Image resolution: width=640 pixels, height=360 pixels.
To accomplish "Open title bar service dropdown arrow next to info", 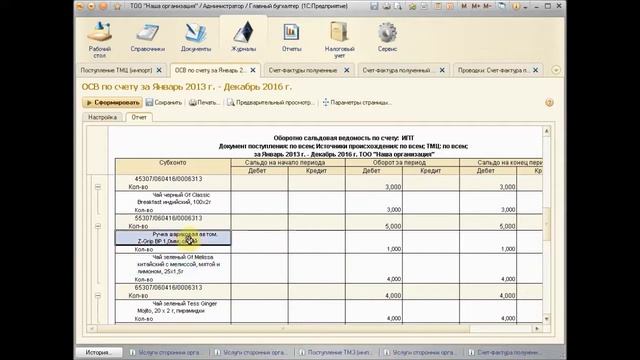I will pyautogui.click(x=525, y=7).
